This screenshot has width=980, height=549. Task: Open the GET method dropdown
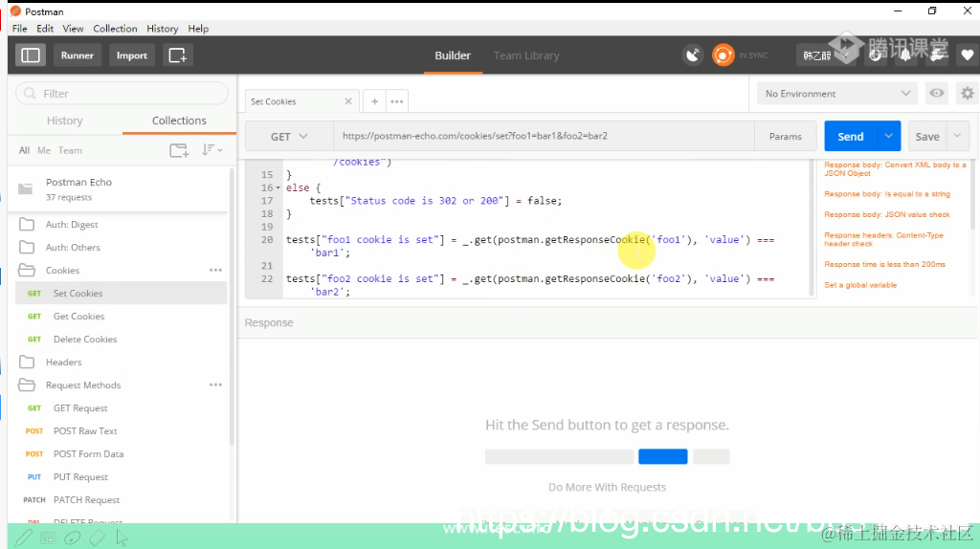[289, 136]
